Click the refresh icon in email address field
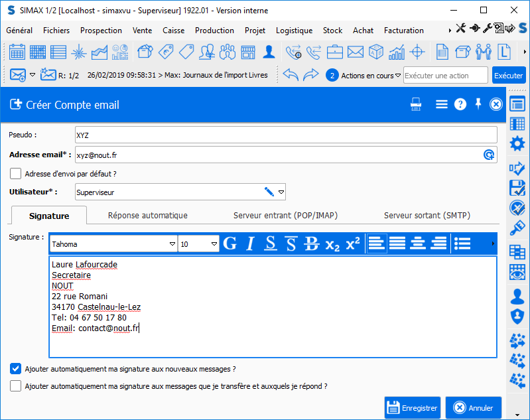This screenshot has height=420, width=530. 489,155
